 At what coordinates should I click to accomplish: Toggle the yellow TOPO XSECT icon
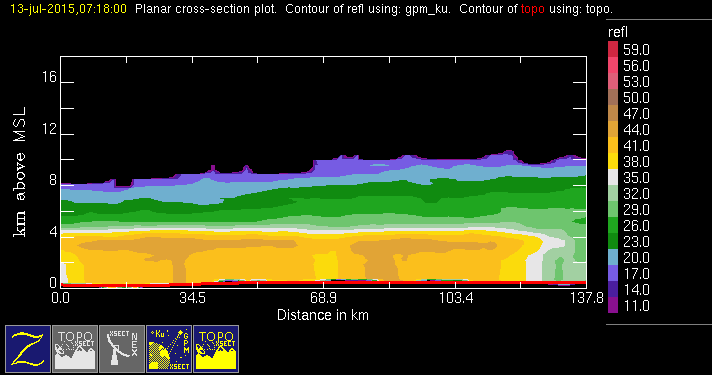click(216, 349)
